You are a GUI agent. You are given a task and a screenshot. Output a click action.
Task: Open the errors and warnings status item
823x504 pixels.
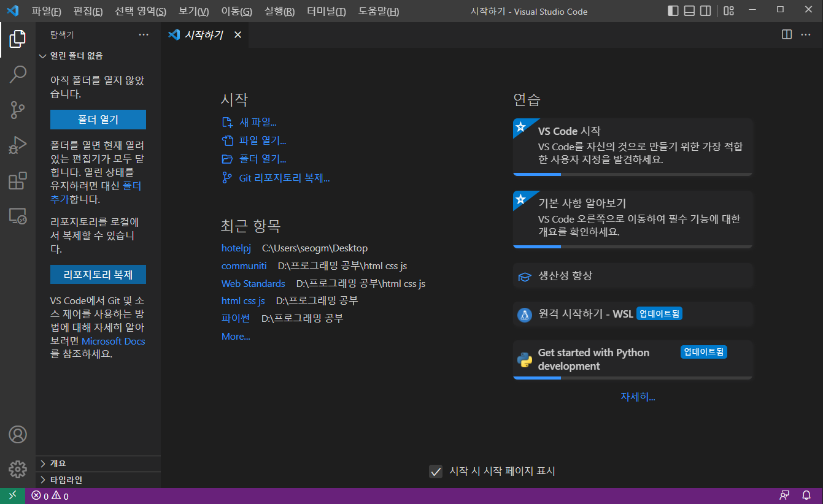pyautogui.click(x=50, y=496)
